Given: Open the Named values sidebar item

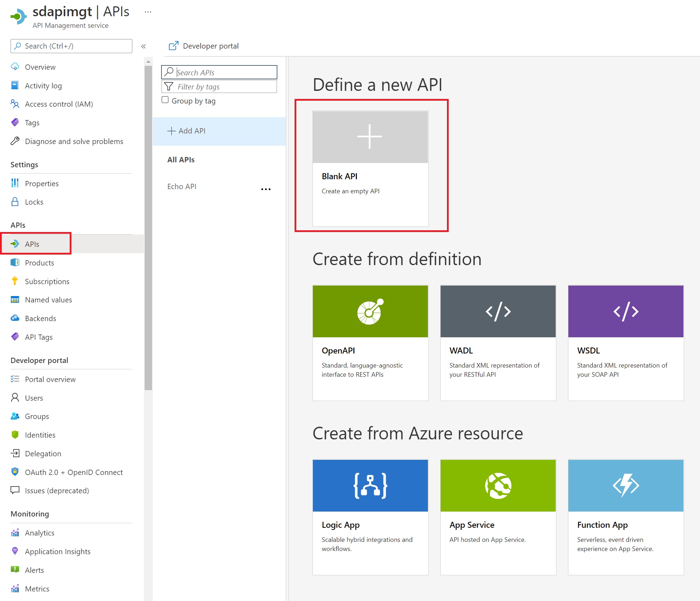Looking at the screenshot, I should (48, 300).
